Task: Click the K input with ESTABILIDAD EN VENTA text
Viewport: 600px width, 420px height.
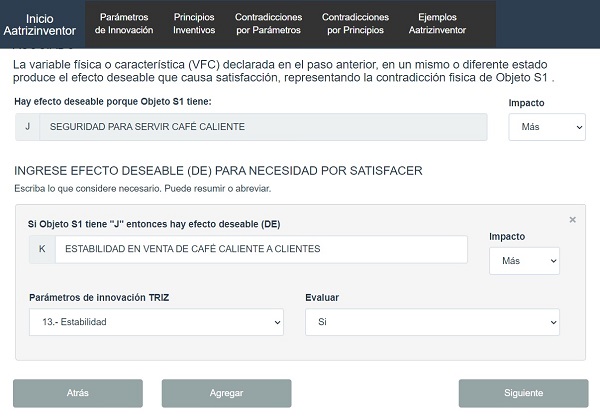Action: pyautogui.click(x=260, y=249)
